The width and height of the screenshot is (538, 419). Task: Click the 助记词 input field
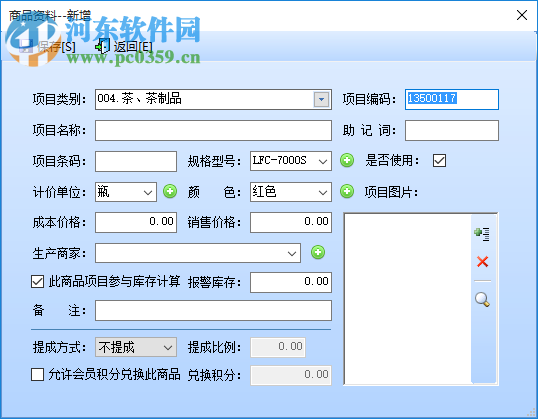pos(452,130)
